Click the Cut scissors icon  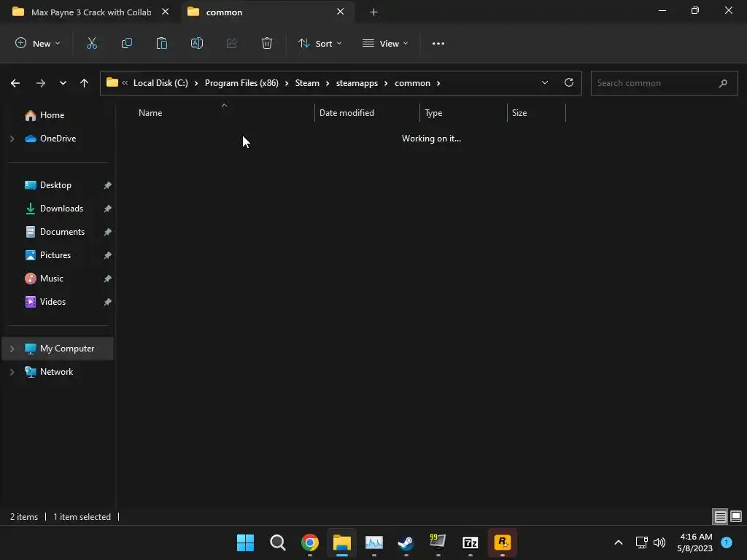tap(91, 43)
